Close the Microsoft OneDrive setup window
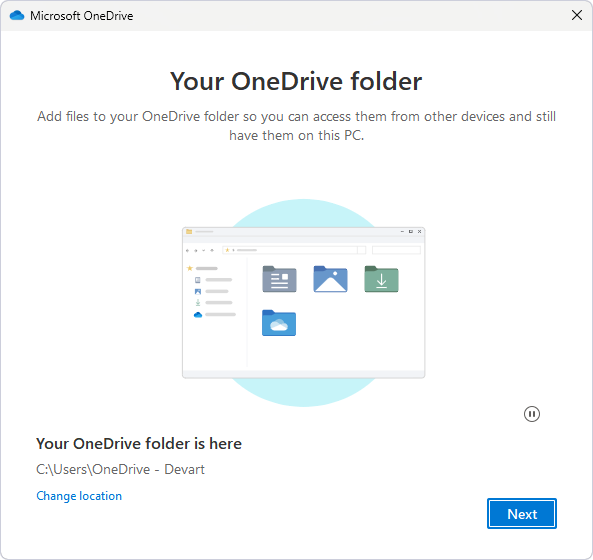The image size is (593, 560). point(577,16)
